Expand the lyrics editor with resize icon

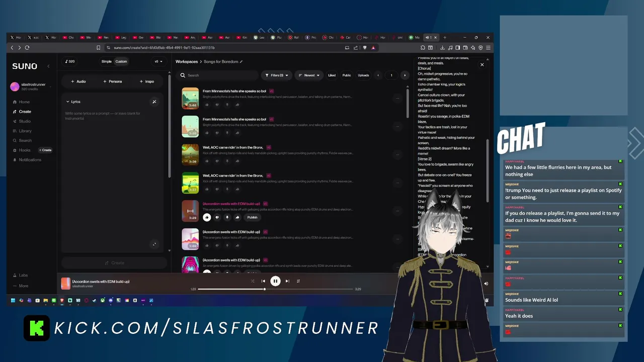click(x=154, y=244)
